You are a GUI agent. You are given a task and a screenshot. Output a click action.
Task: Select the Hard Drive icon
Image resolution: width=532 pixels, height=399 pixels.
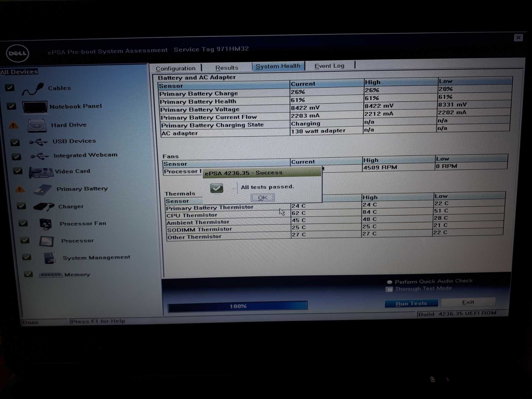coord(37,126)
